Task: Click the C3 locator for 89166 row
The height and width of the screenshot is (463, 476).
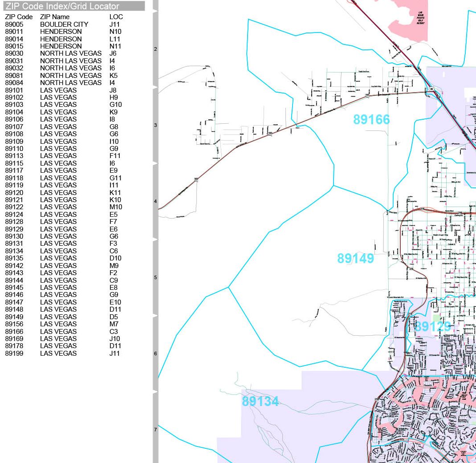Action: [x=114, y=332]
